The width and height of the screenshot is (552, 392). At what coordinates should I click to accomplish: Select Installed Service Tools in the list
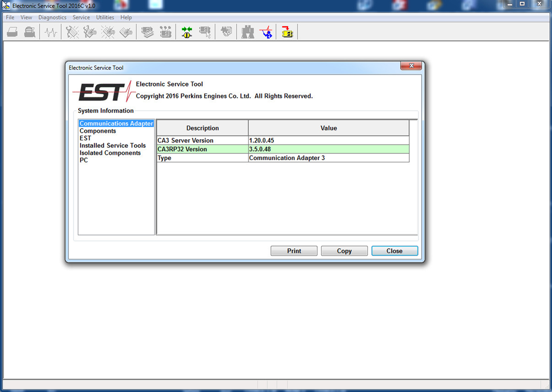pos(112,145)
